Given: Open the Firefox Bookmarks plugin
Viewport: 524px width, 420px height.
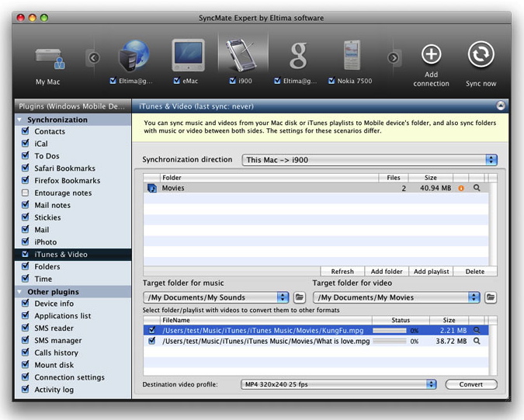Looking at the screenshot, I should point(68,180).
